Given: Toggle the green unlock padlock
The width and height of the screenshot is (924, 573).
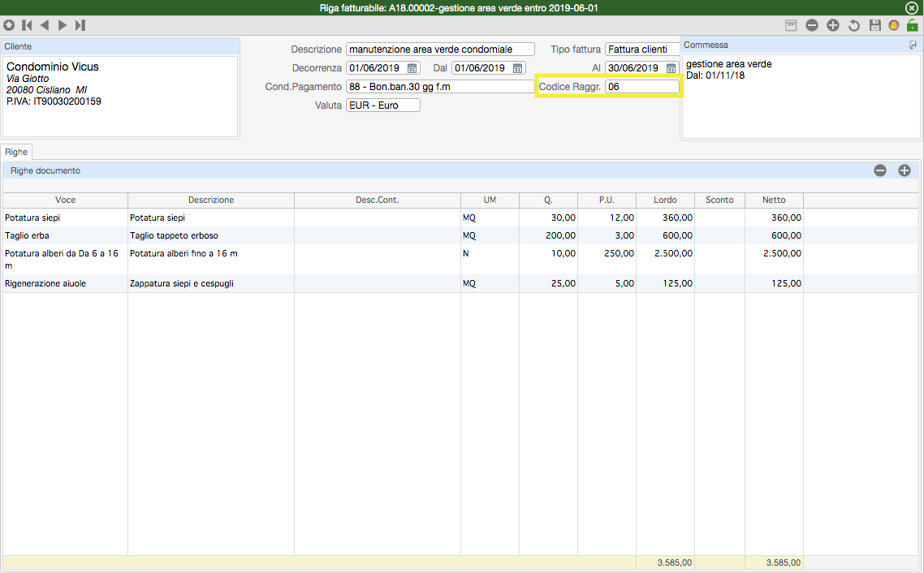Looking at the screenshot, I should 912,24.
